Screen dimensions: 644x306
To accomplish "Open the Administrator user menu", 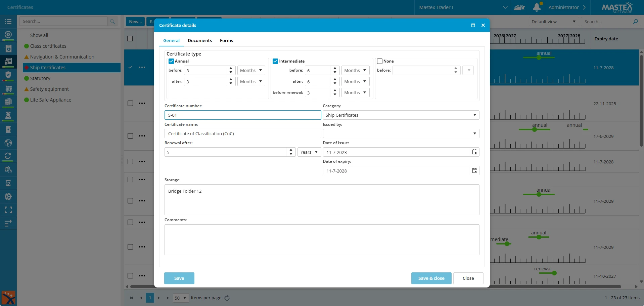I will click(x=567, y=7).
